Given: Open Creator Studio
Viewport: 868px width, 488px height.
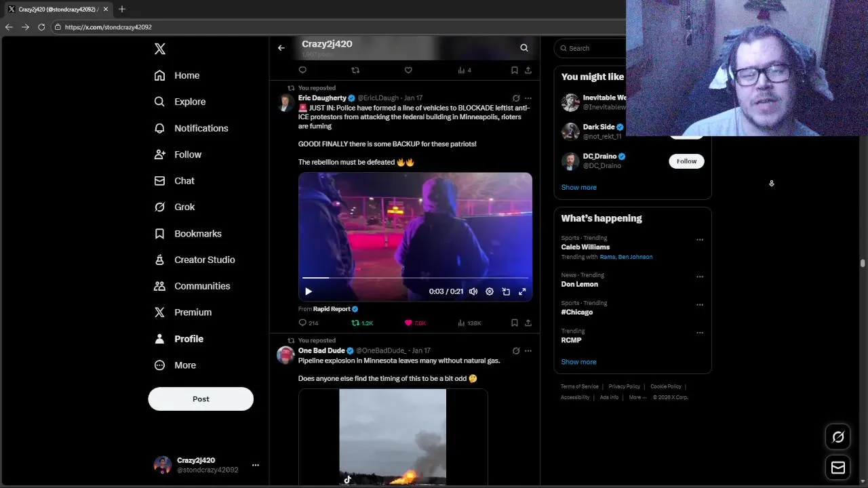Looking at the screenshot, I should click(195, 260).
